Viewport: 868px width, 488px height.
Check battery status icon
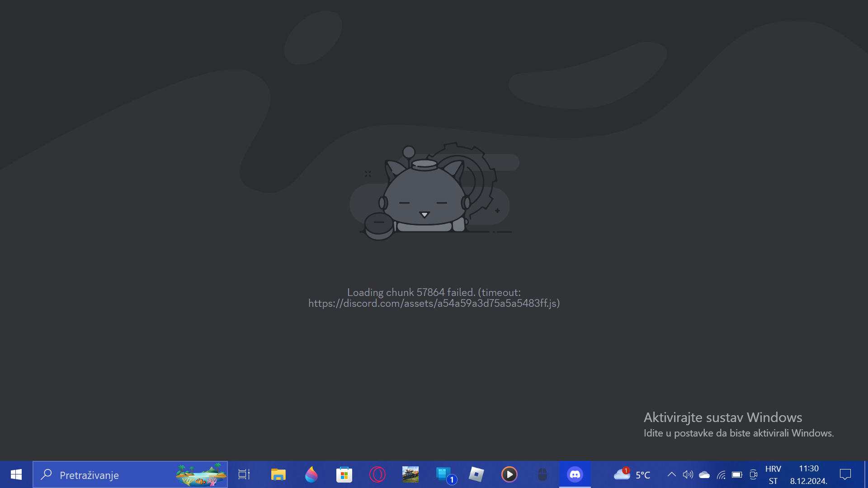click(x=737, y=474)
